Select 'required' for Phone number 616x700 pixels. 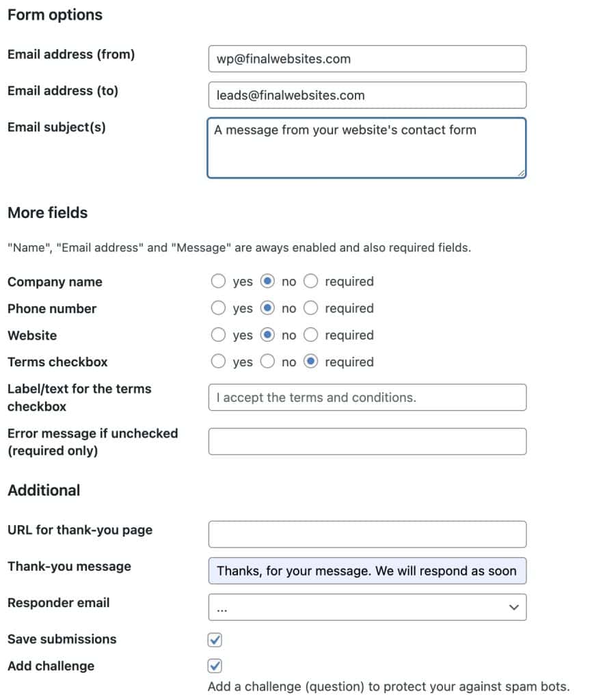[310, 308]
